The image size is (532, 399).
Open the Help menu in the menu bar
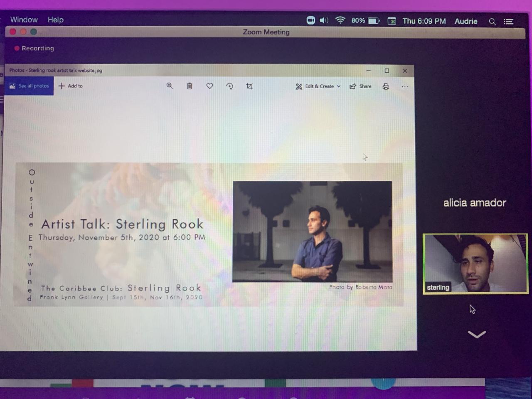pos(55,20)
